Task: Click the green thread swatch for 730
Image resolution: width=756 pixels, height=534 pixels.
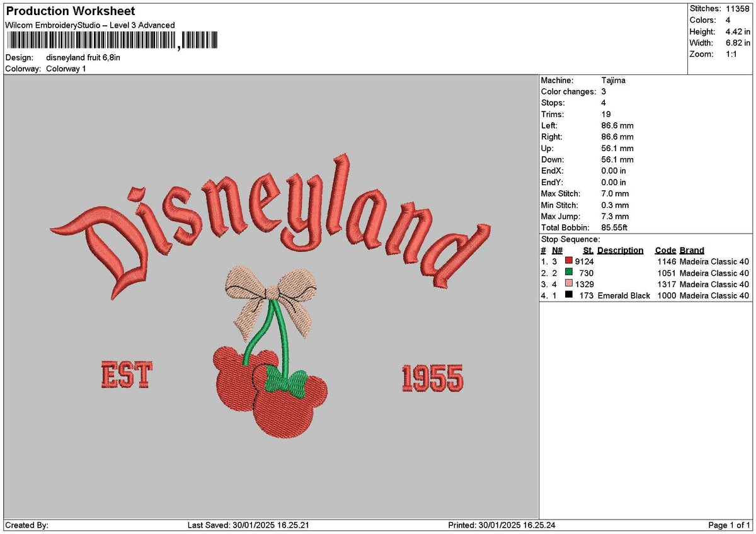Action: tap(568, 273)
